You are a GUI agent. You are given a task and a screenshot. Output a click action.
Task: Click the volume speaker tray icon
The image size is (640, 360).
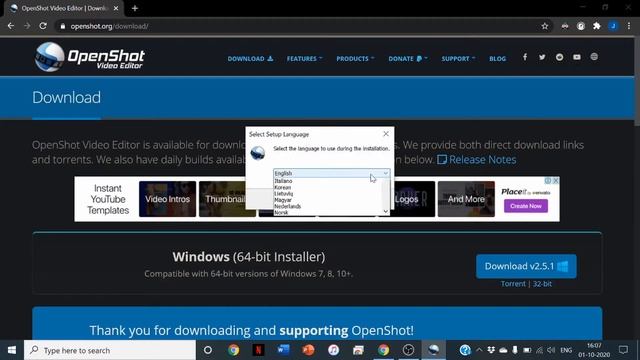pyautogui.click(x=551, y=350)
